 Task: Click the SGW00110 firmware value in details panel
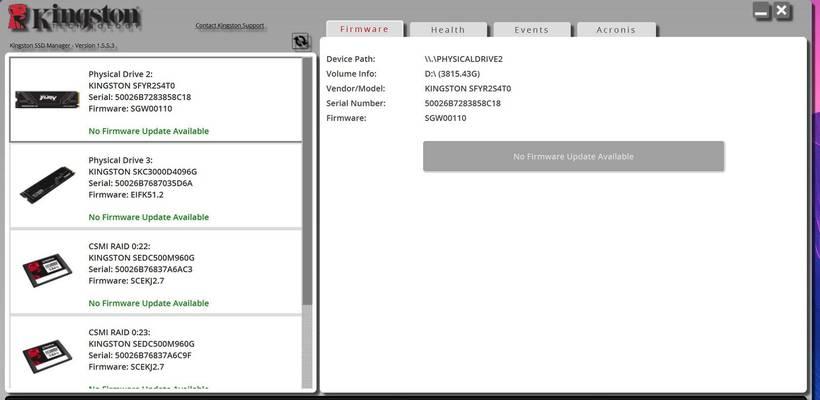point(446,118)
